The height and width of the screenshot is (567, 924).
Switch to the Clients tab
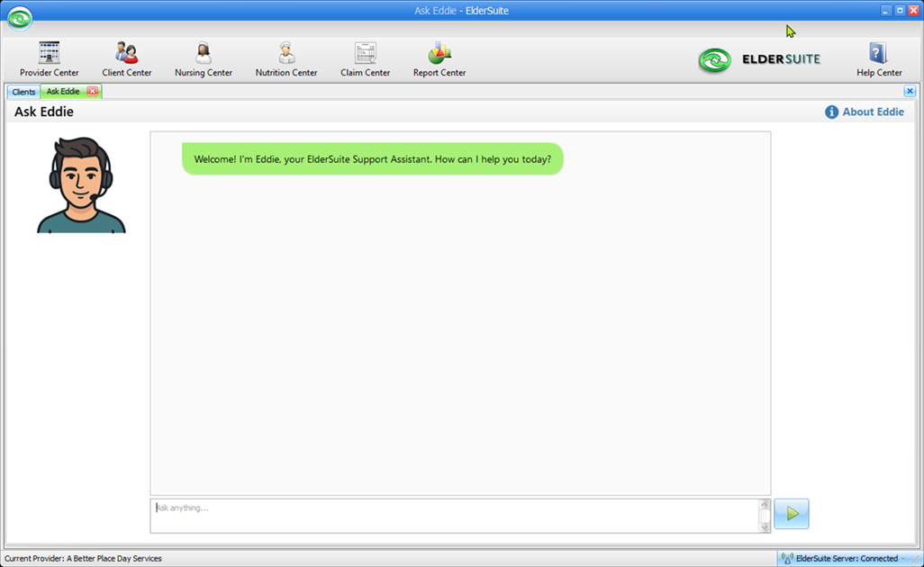click(x=23, y=92)
